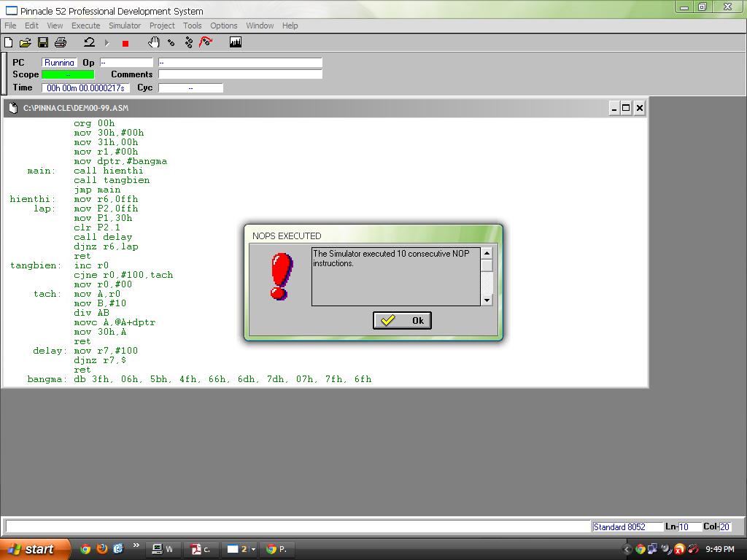Click the Op code field

coord(126,63)
